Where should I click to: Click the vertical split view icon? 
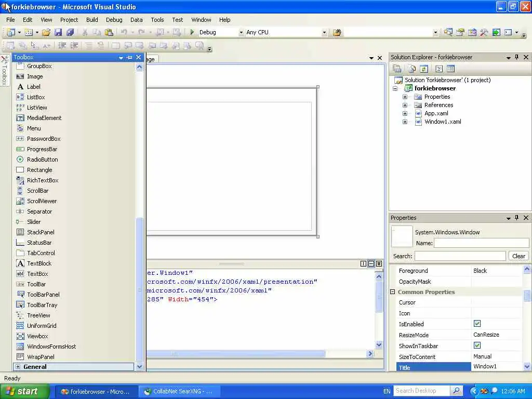pos(363,263)
